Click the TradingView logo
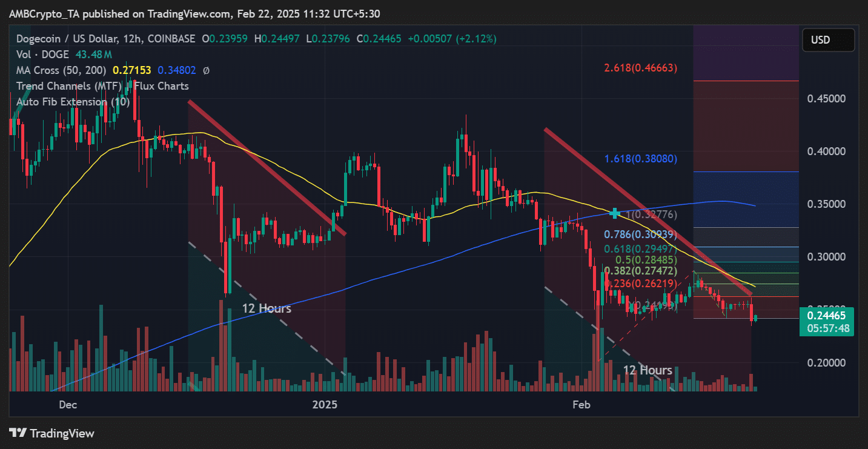 [x=51, y=433]
